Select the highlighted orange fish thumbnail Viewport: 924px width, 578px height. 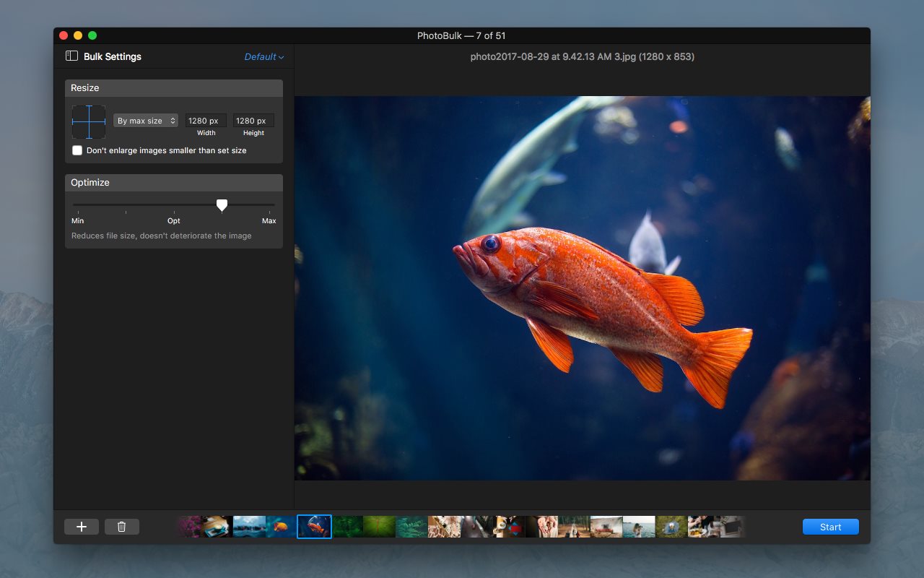coord(315,527)
